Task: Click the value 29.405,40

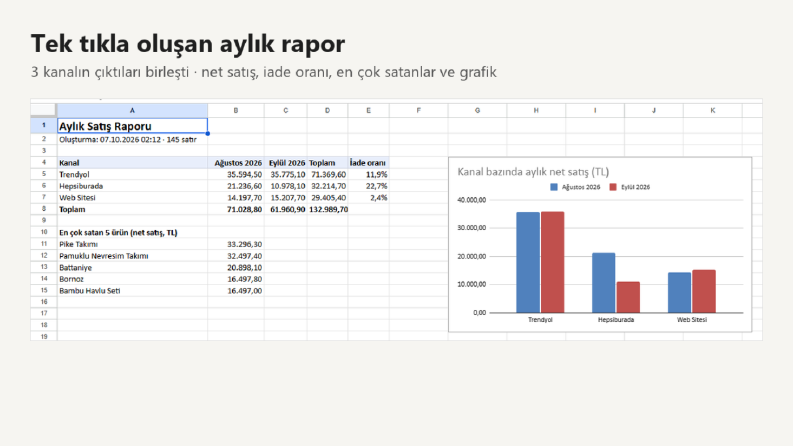Action: (327, 197)
